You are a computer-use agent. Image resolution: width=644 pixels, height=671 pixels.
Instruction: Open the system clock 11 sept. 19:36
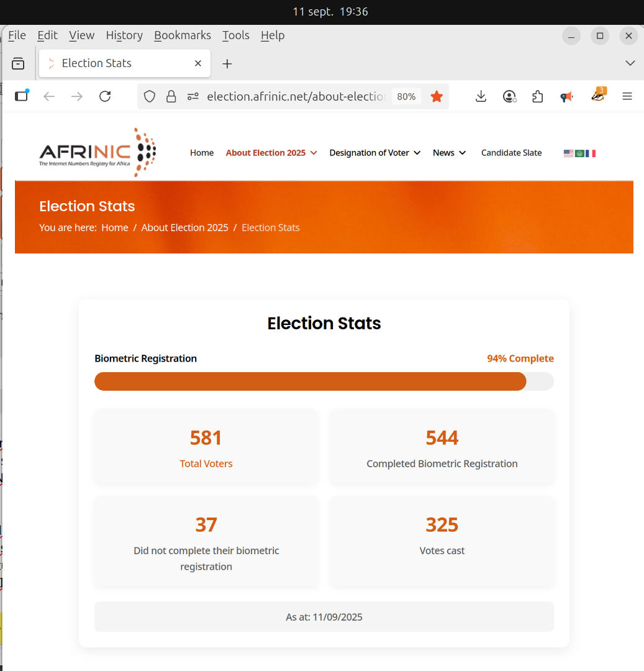(330, 12)
